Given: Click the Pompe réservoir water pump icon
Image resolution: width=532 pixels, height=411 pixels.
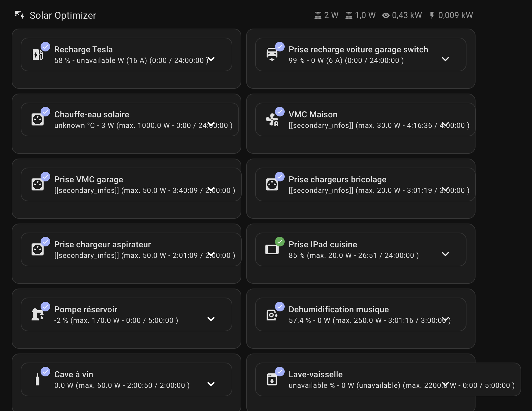Looking at the screenshot, I should click(x=38, y=314).
